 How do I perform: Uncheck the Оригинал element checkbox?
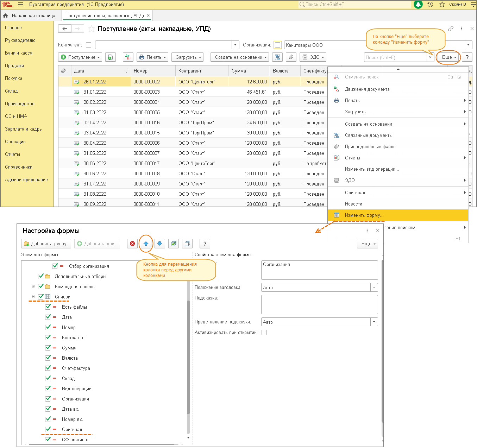pyautogui.click(x=48, y=429)
